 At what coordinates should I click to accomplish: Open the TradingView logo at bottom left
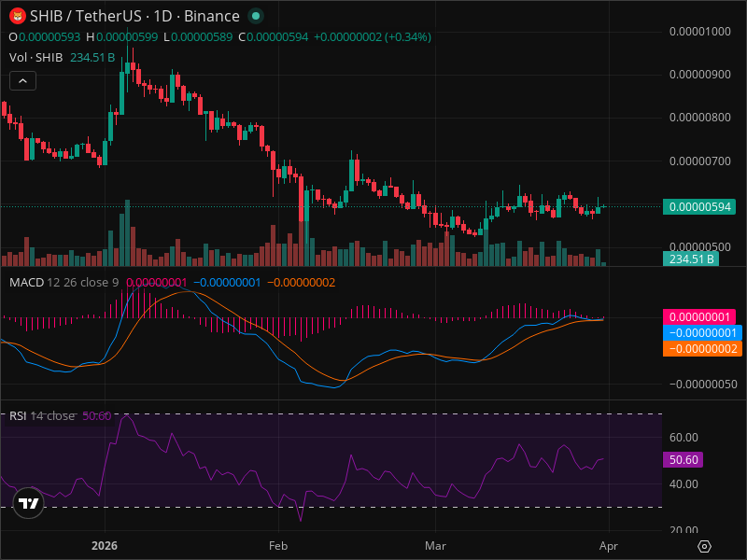[x=29, y=503]
